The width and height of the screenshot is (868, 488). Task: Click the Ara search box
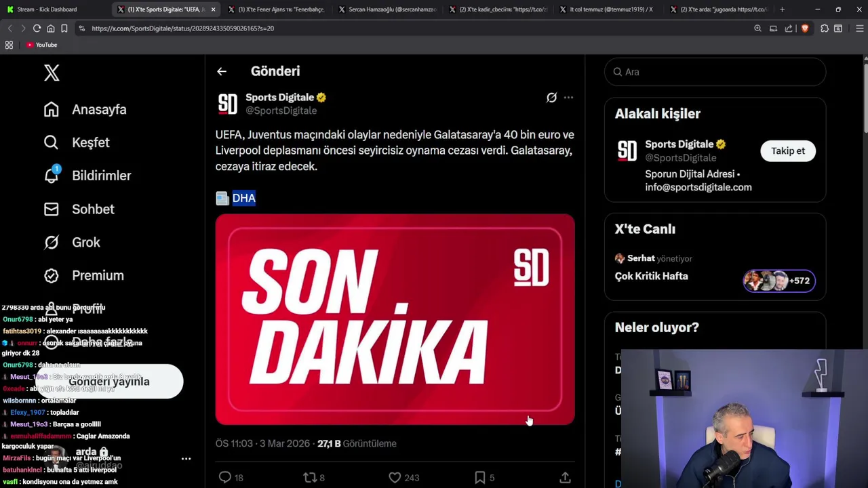click(x=715, y=72)
